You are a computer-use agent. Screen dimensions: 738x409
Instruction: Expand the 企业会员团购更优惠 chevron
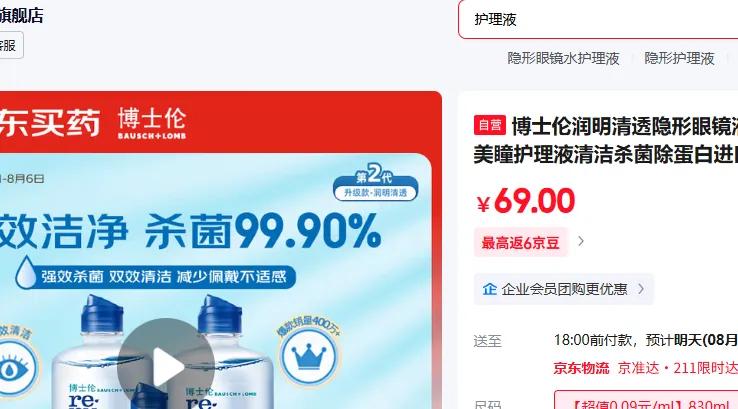tap(641, 289)
